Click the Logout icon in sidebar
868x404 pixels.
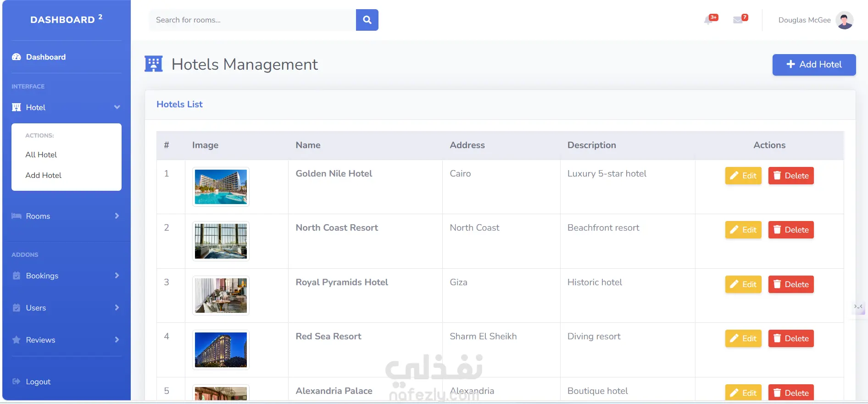[17, 382]
